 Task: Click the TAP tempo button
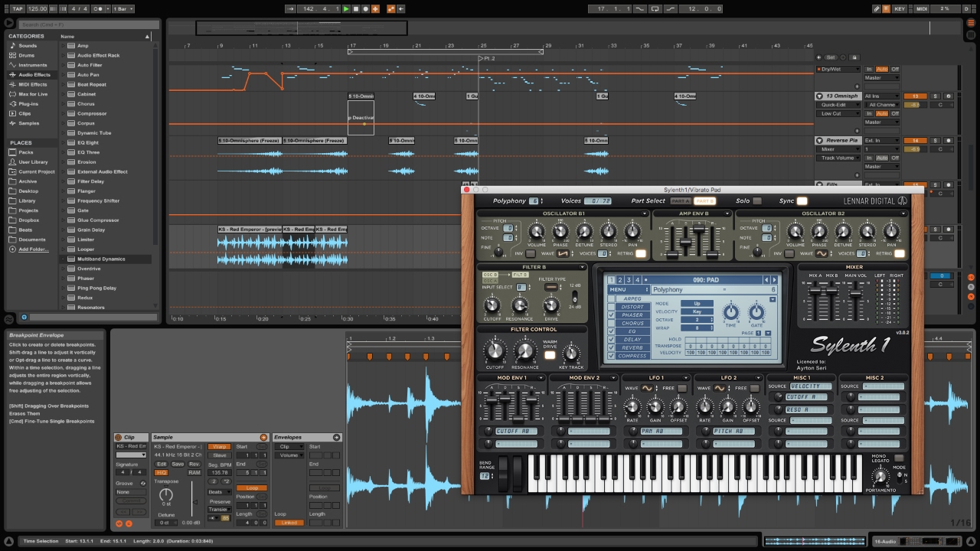[x=18, y=8]
